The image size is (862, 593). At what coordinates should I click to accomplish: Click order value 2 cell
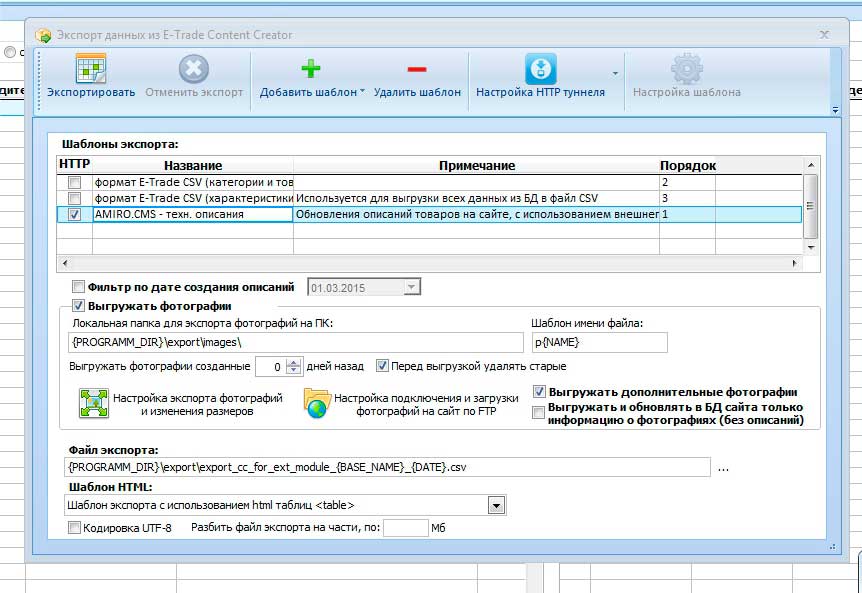(687, 182)
